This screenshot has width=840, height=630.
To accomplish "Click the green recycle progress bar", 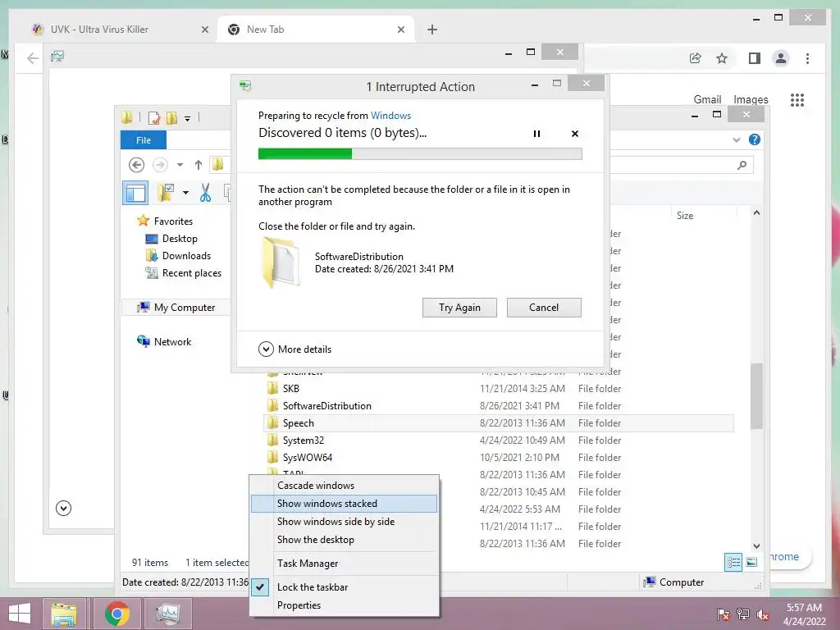I will (420, 154).
